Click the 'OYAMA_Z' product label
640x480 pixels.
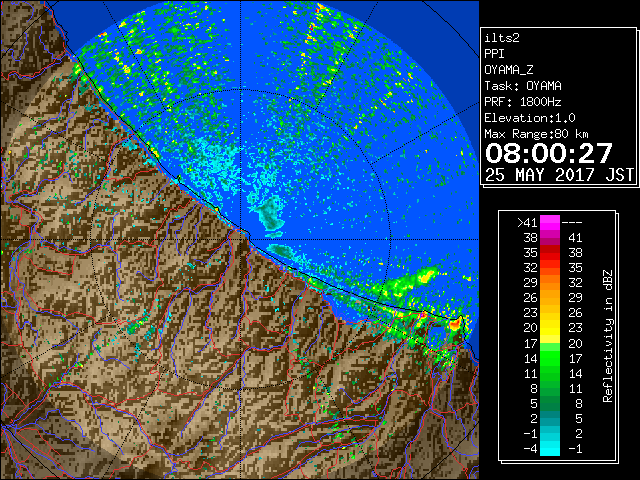[509, 70]
